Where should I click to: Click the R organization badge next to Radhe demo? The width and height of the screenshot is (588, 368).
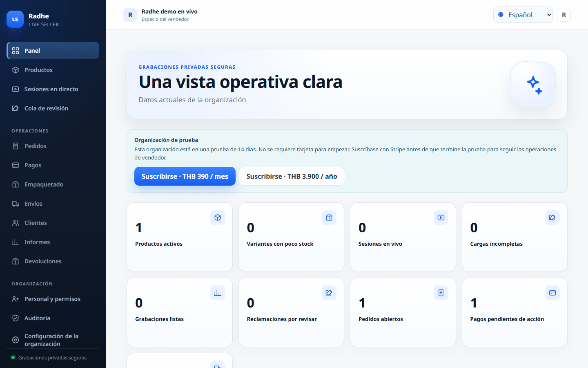[x=130, y=15]
